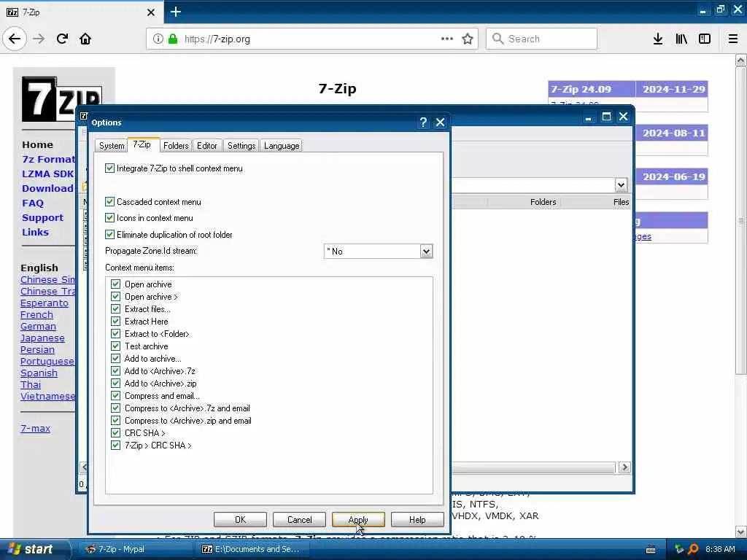Open the 7-max link
Image resolution: width=747 pixels, height=560 pixels.
tap(35, 428)
